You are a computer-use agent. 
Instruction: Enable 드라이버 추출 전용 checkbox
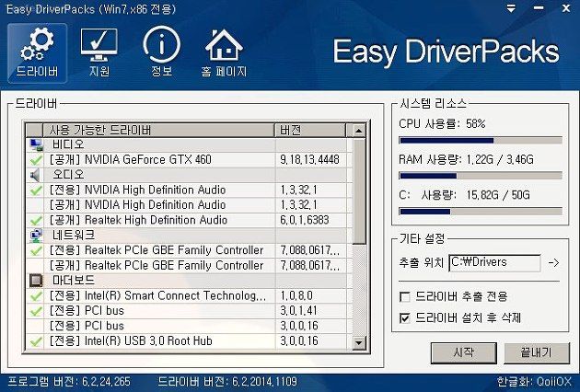pyautogui.click(x=405, y=297)
